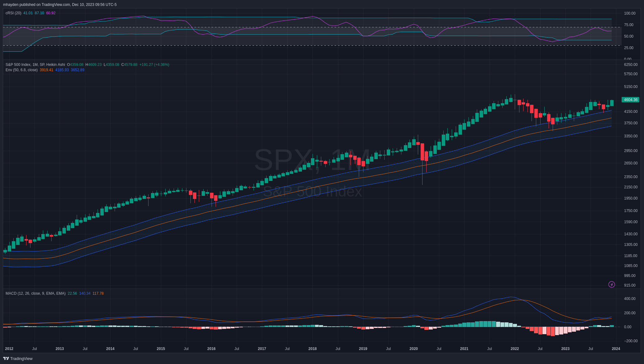Click the open value O4359.08
Image resolution: width=644 pixels, height=364 pixels.
tap(75, 65)
